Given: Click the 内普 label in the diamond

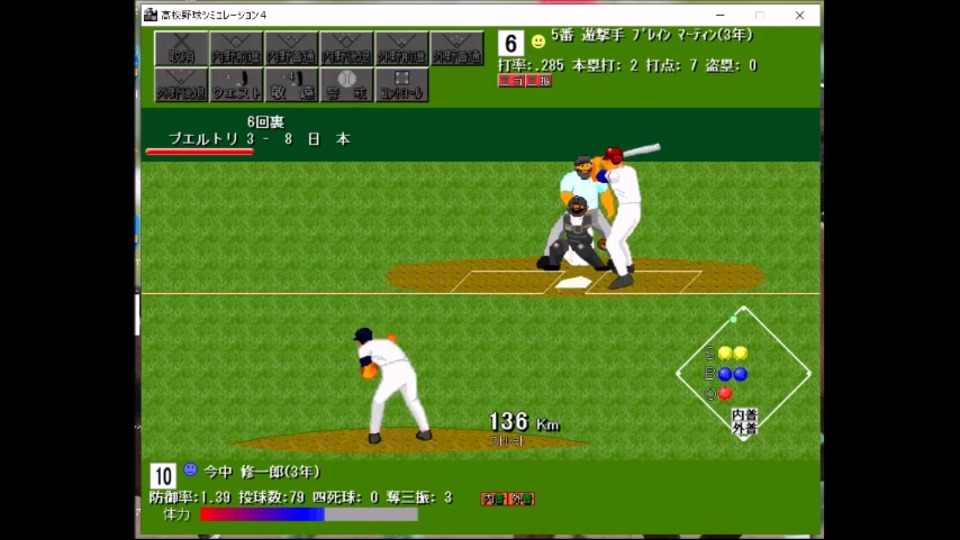Looking at the screenshot, I should [x=744, y=415].
